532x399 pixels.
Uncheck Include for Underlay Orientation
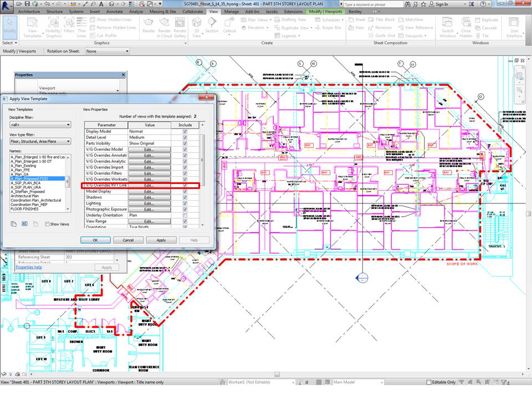coord(185,215)
